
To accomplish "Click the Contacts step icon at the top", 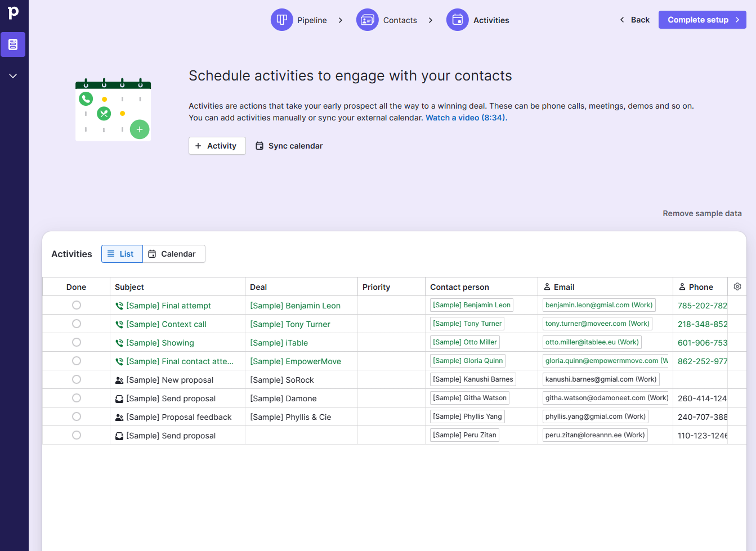I will tap(368, 20).
